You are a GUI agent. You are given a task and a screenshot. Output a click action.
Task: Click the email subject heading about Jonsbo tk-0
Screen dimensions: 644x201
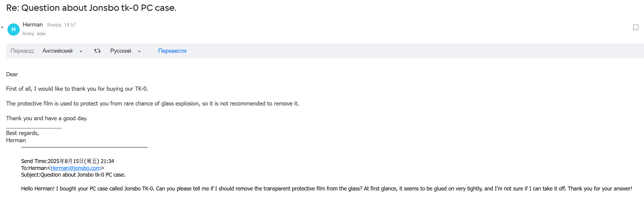click(x=91, y=8)
